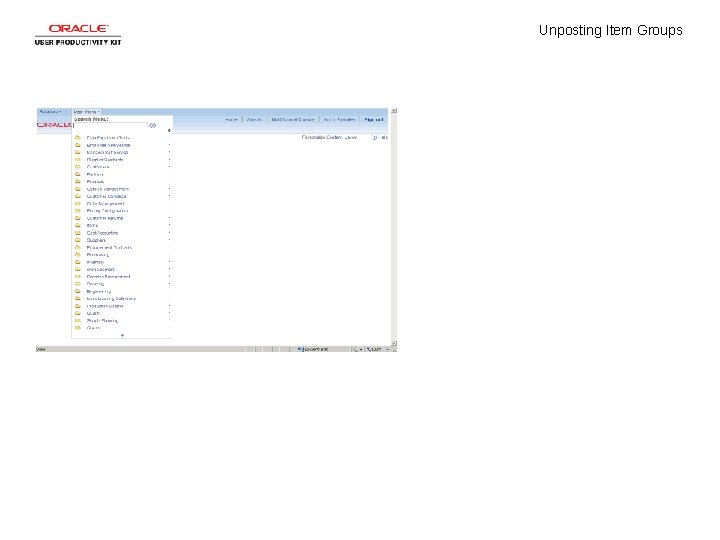The height and width of the screenshot is (540, 720).
Task: Click the down arrow below the menu list
Action: (122, 335)
